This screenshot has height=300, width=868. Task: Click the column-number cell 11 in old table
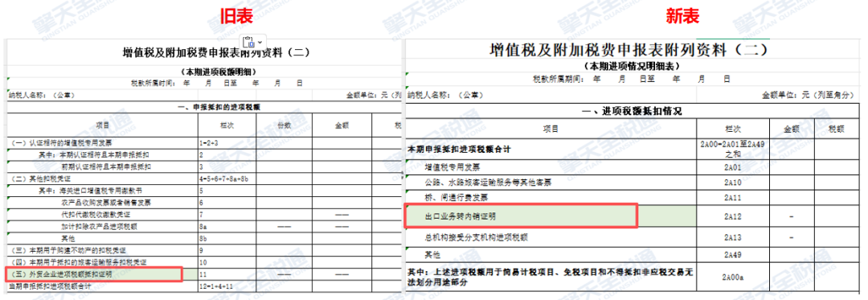[227, 274]
